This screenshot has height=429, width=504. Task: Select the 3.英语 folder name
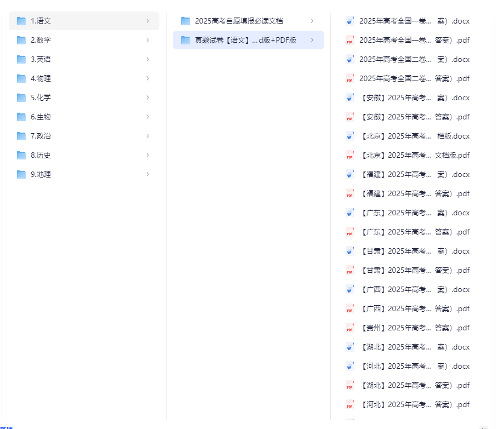(x=41, y=59)
